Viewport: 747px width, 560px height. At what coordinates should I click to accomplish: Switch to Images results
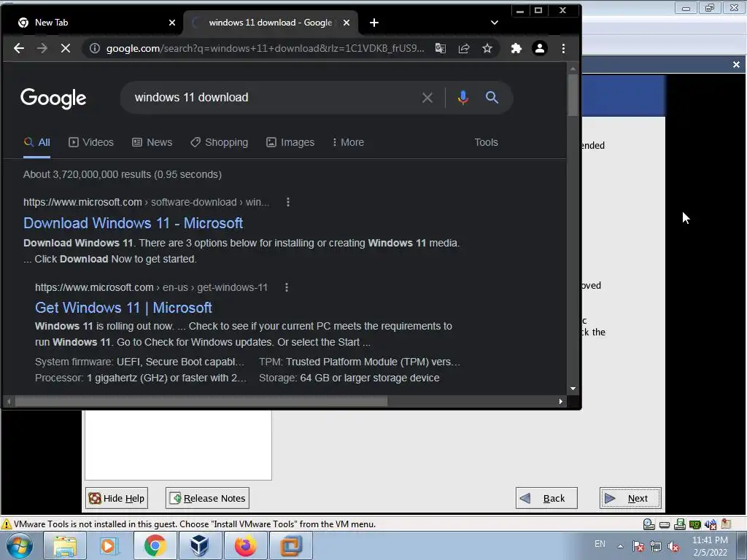290,142
